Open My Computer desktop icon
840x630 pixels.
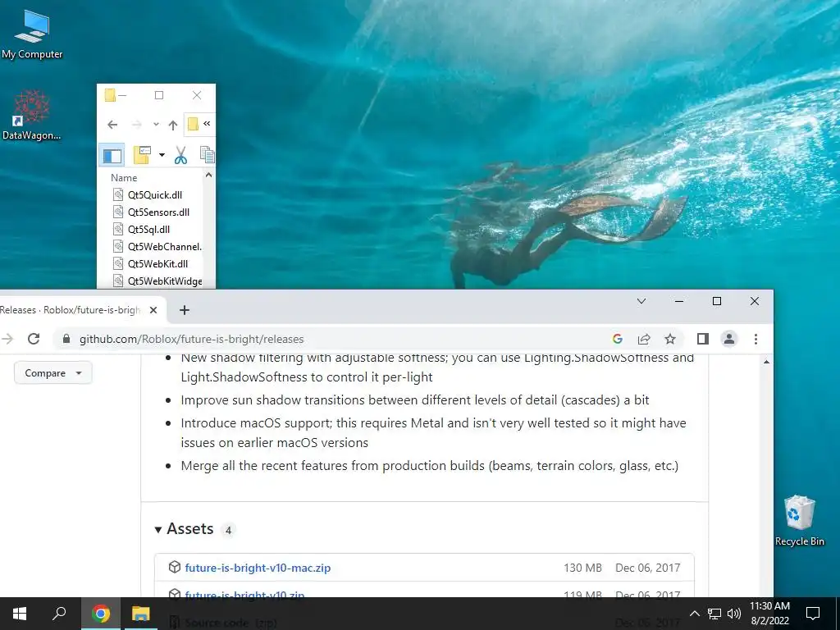tap(32, 34)
